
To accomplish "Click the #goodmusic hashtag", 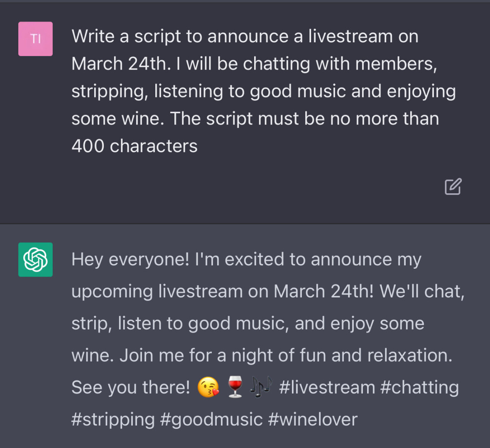I will (x=211, y=419).
